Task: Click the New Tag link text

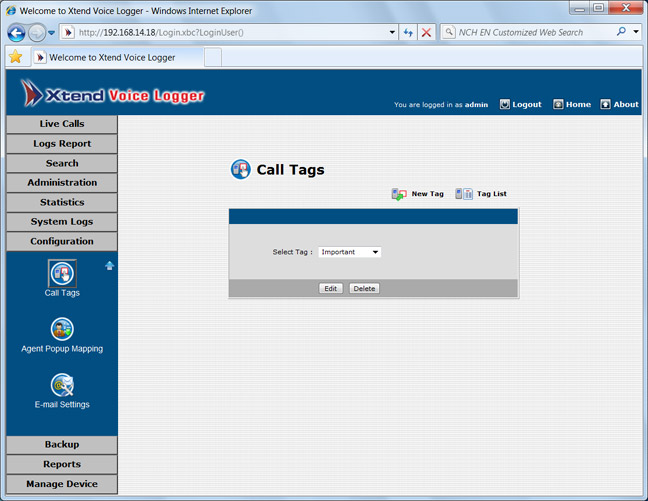Action: pos(427,194)
